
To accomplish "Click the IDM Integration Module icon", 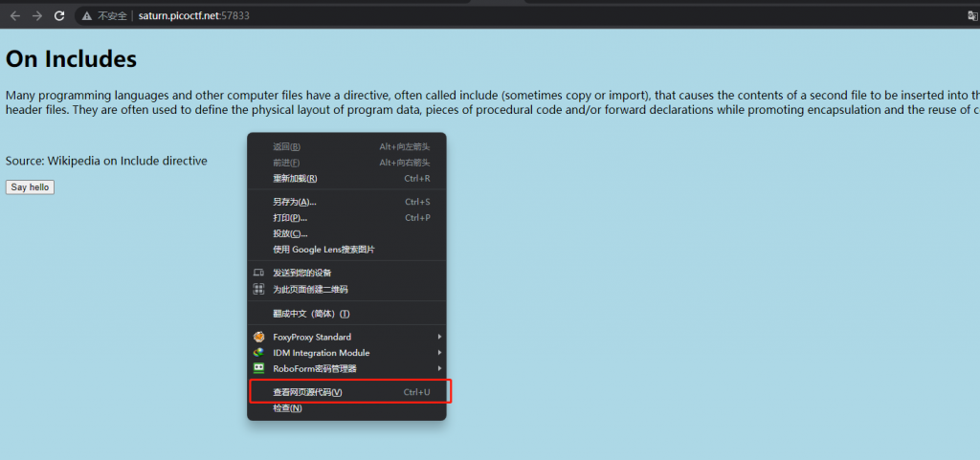I will [258, 353].
